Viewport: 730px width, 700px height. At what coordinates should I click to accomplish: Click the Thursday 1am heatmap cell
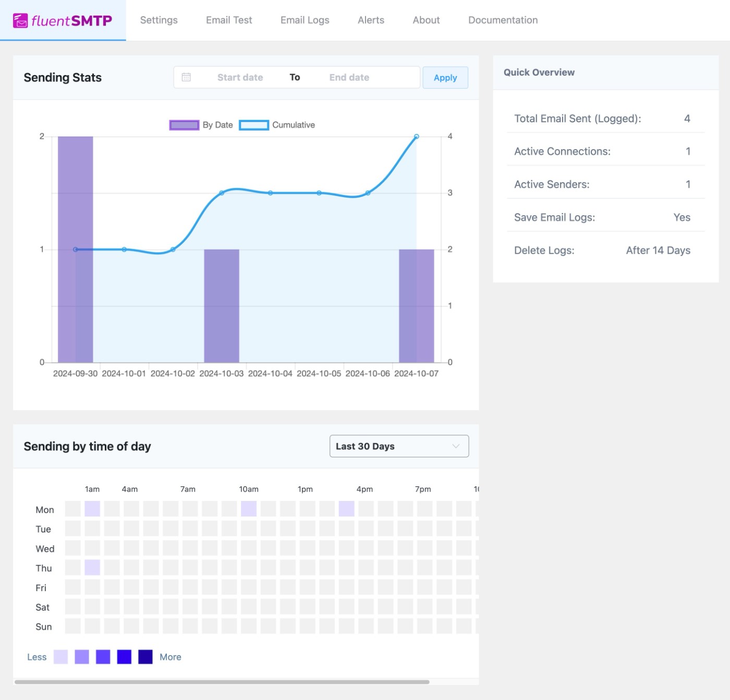(x=92, y=568)
